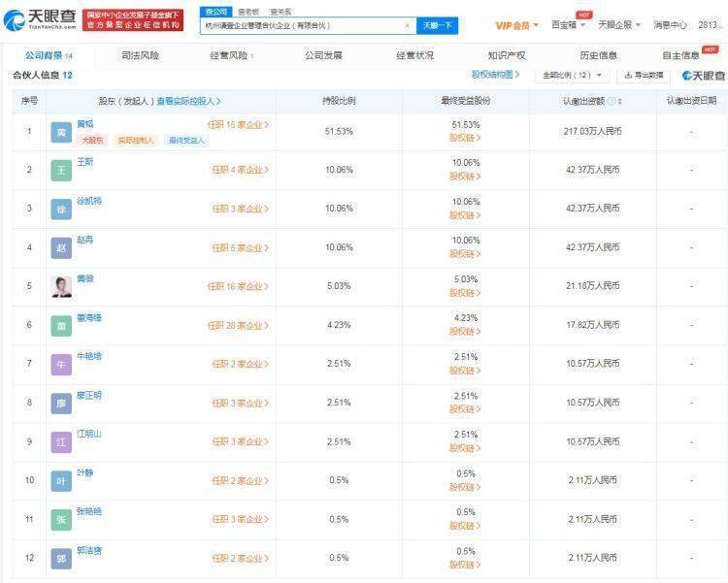The height and width of the screenshot is (583, 728).
Task: Switch to the 查老板 search tab
Action: point(248,12)
